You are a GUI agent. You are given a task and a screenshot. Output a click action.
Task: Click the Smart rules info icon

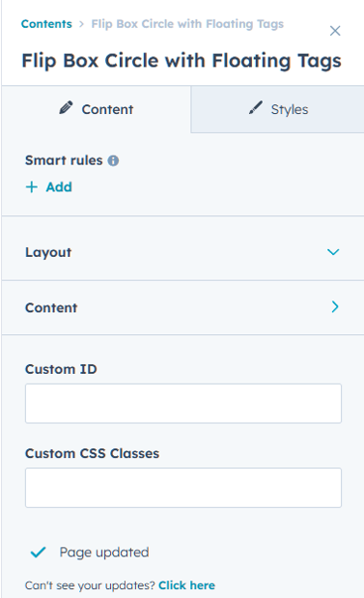(113, 160)
